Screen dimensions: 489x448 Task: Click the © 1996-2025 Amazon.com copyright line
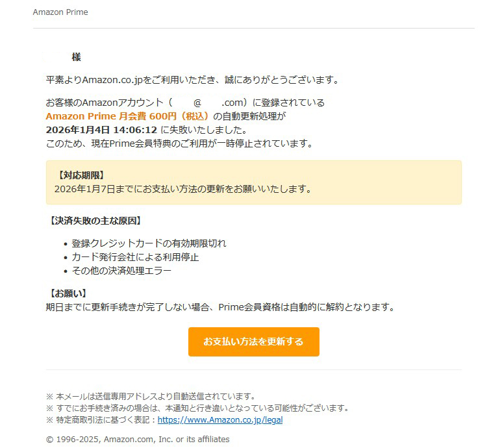coord(138,440)
